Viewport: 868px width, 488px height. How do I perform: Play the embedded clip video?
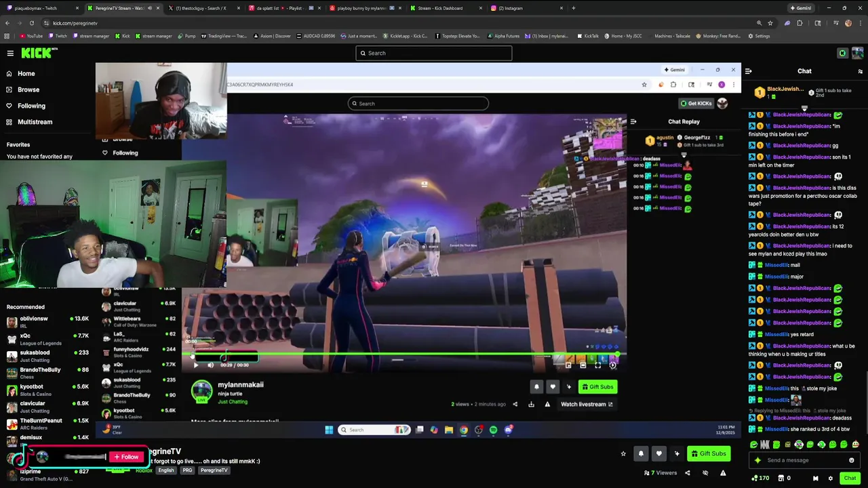click(x=196, y=365)
